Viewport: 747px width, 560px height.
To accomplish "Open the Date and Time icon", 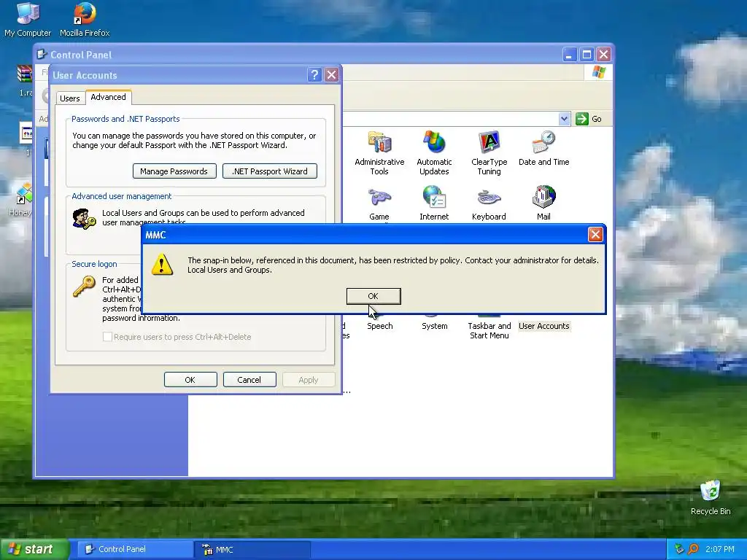I will tap(543, 149).
